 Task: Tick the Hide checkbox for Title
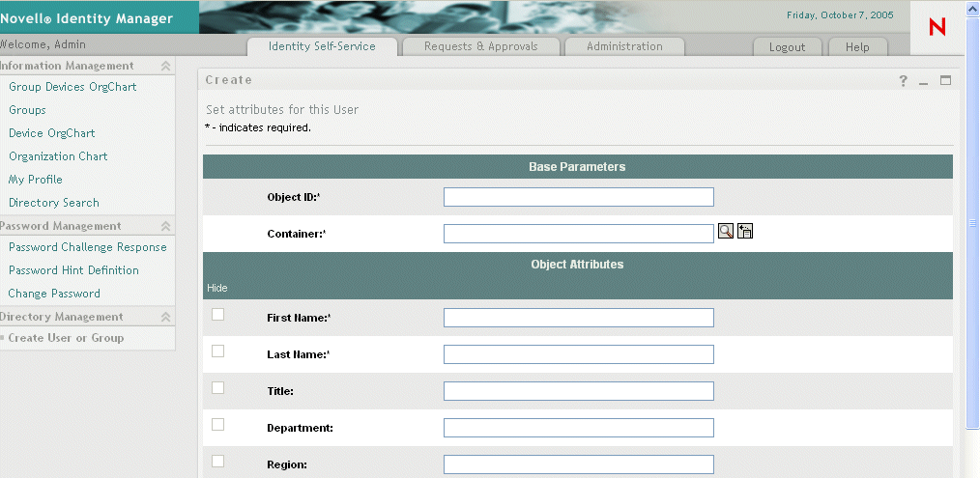[217, 388]
